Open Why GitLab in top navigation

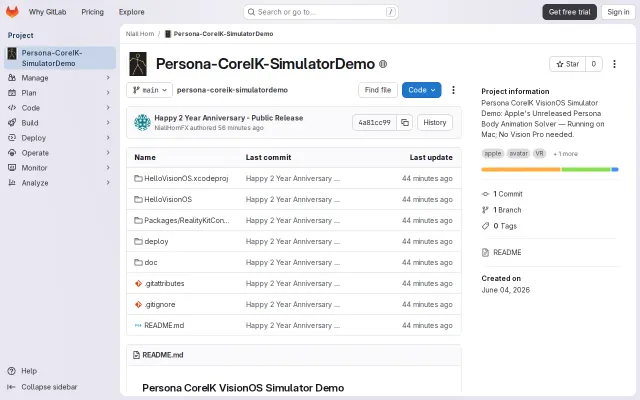tap(47, 12)
